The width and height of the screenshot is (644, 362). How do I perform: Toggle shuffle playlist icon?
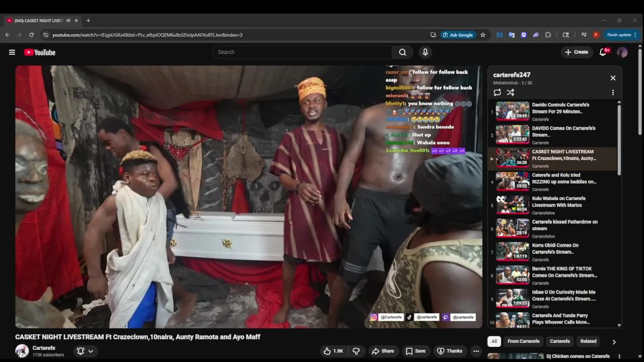coord(510,93)
